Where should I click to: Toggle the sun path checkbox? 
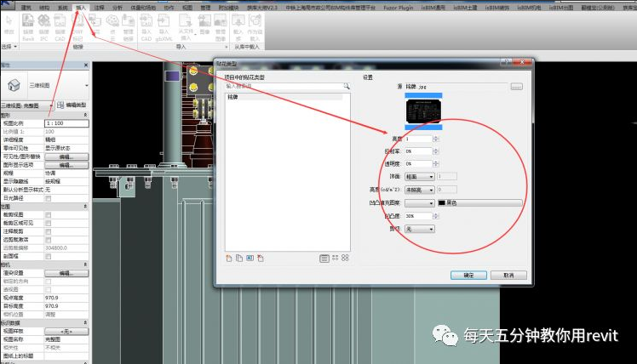tap(49, 197)
